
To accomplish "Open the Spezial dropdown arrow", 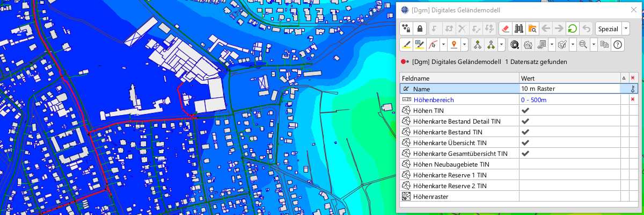I will pyautogui.click(x=626, y=28).
